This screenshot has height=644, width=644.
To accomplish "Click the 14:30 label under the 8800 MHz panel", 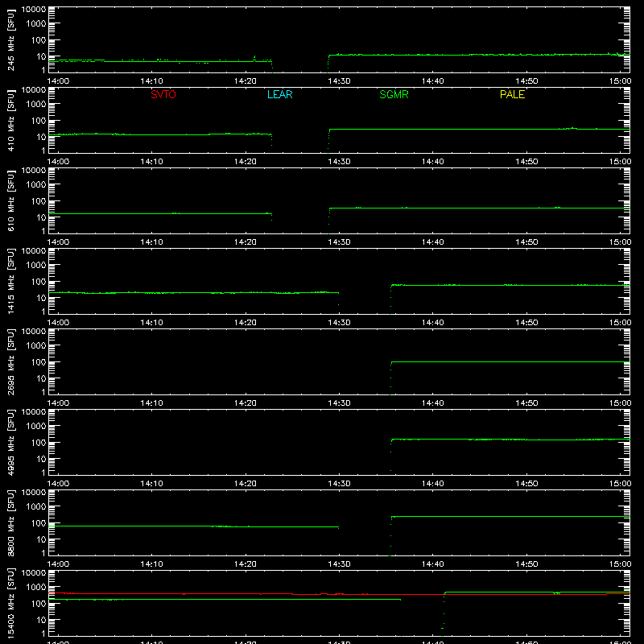I will tap(339, 564).
